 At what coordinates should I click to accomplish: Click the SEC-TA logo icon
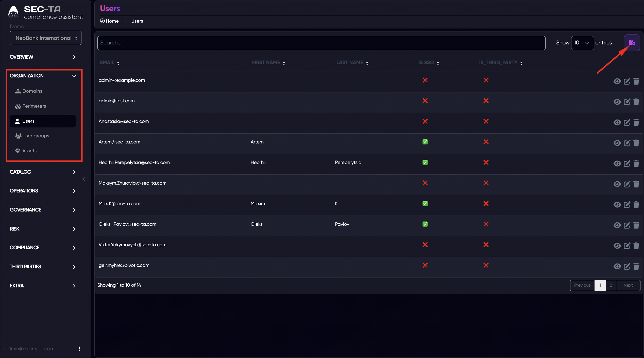[x=13, y=13]
